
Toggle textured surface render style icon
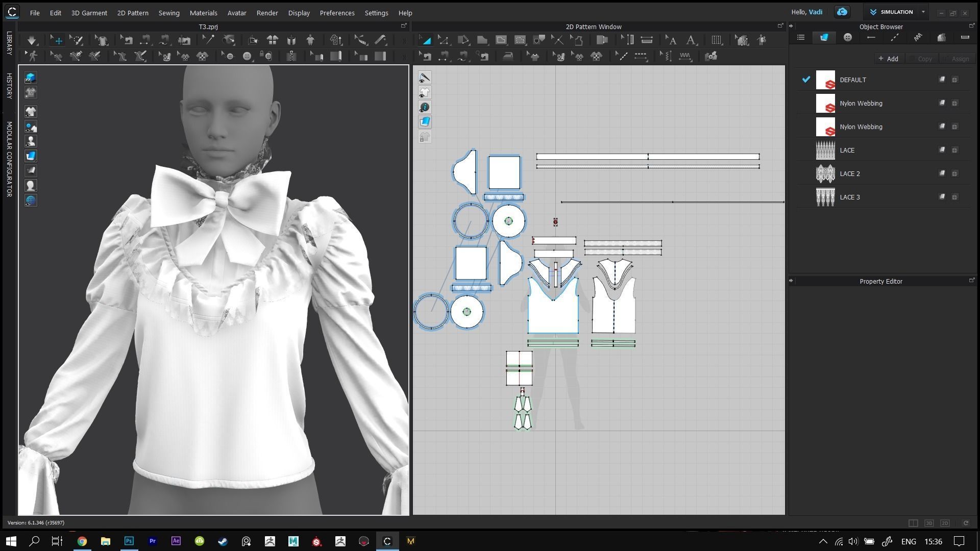click(31, 156)
